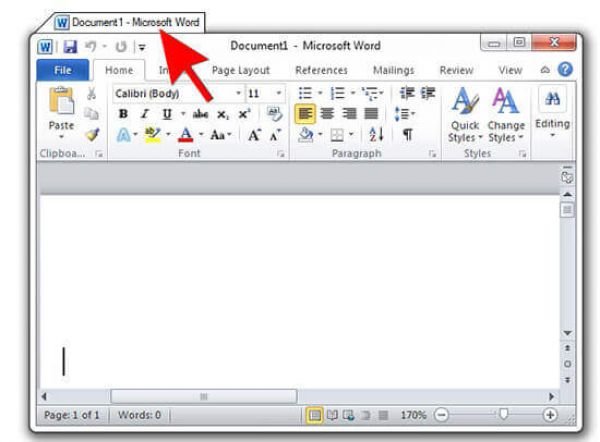The image size is (600, 442).
Task: Select Print Layout view button
Action: pyautogui.click(x=315, y=415)
